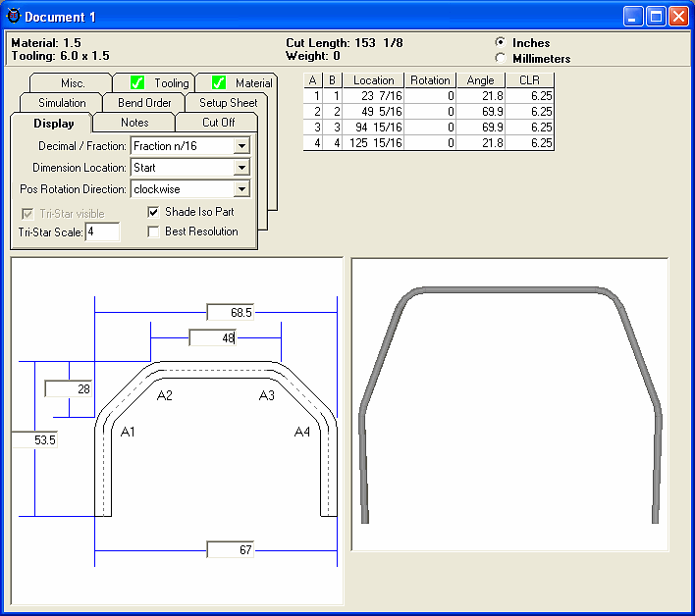695x616 pixels.
Task: Switch to the Misc. tab
Action: pyautogui.click(x=71, y=82)
